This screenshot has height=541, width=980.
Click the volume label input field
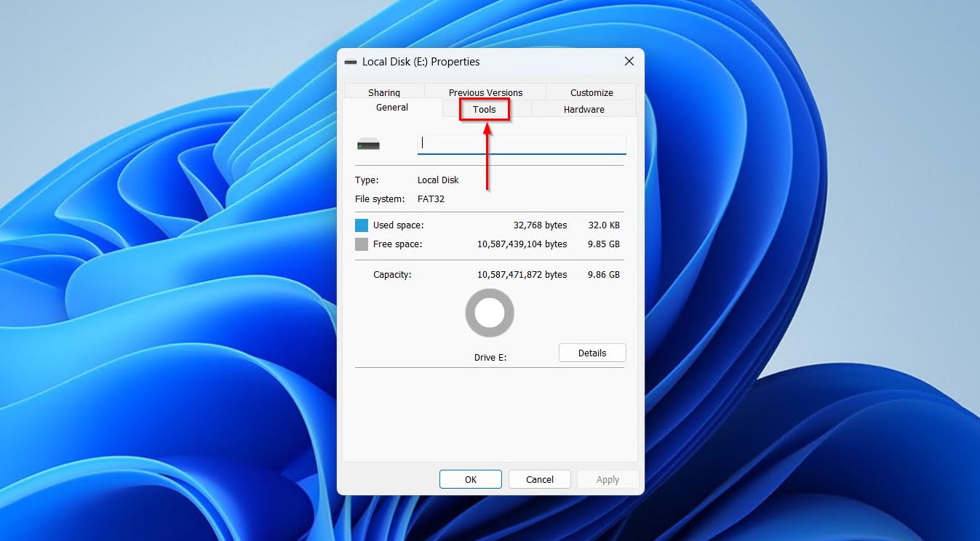pyautogui.click(x=521, y=143)
